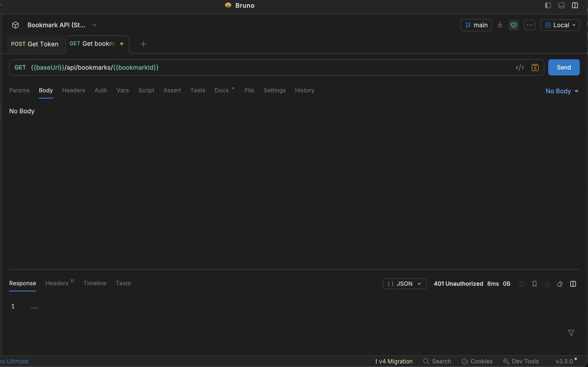Open the No Body type dropdown
The width and height of the screenshot is (588, 367).
pyautogui.click(x=562, y=91)
